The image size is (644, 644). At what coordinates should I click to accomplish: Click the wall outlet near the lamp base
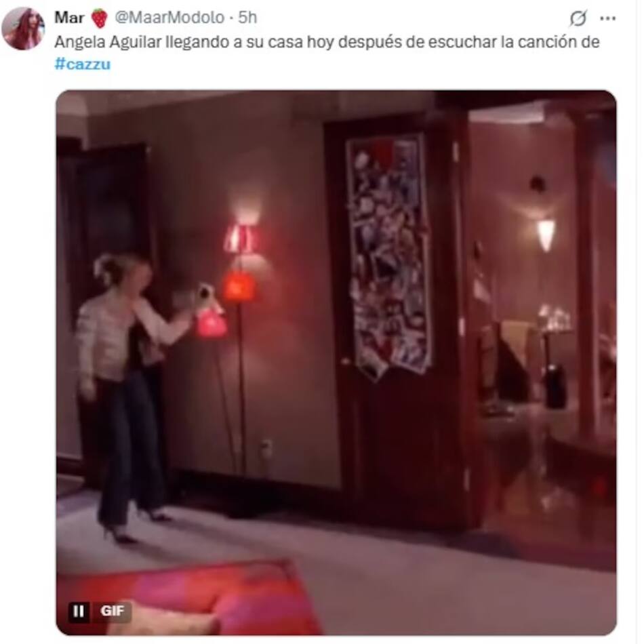pyautogui.click(x=266, y=447)
